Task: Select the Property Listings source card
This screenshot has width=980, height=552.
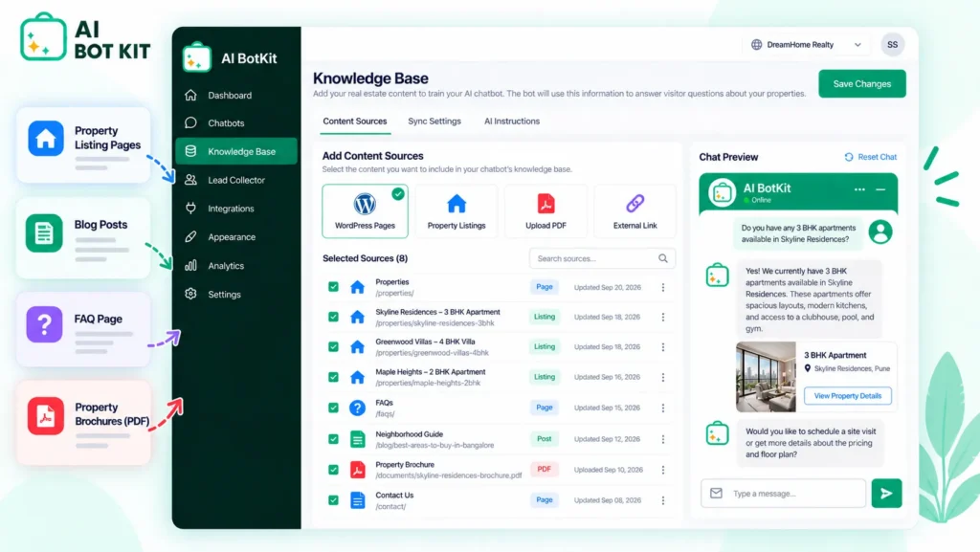Action: [457, 211]
